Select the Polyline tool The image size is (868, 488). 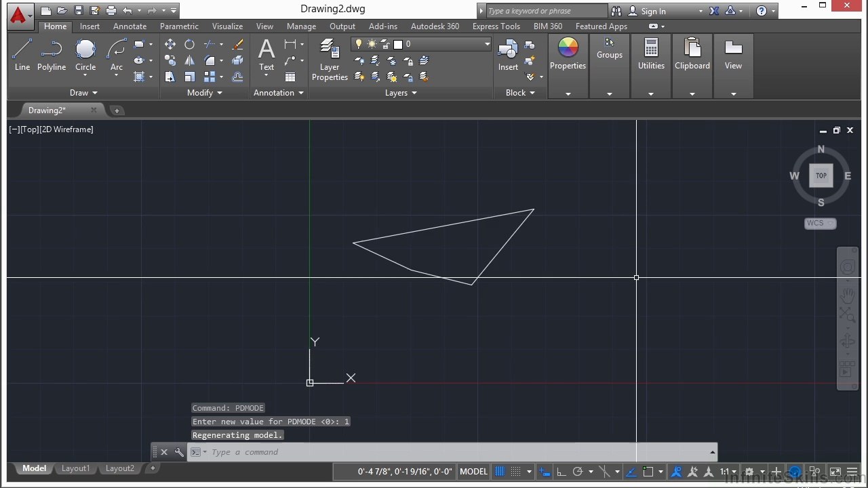(x=52, y=55)
